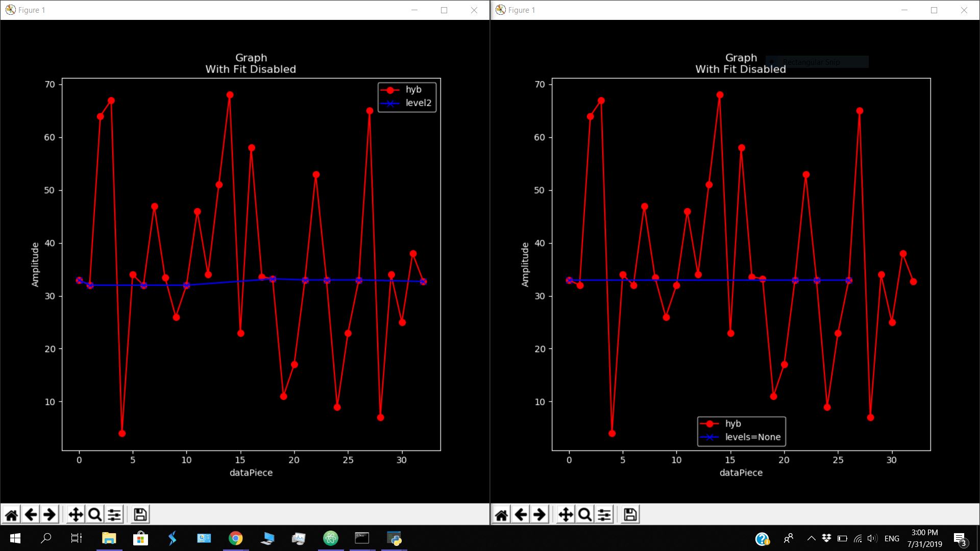The width and height of the screenshot is (980, 551).
Task: Toggle Pan tool in left figure toolbar
Action: [x=76, y=514]
